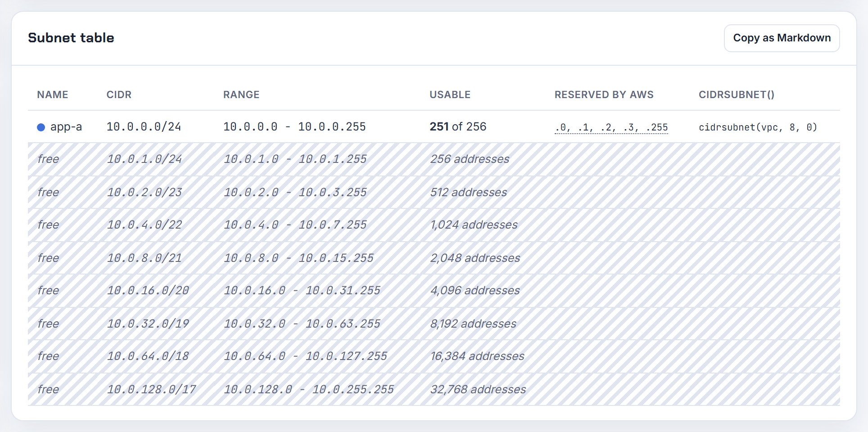Select the app-a subnet name
This screenshot has width=868, height=432.
click(x=66, y=127)
